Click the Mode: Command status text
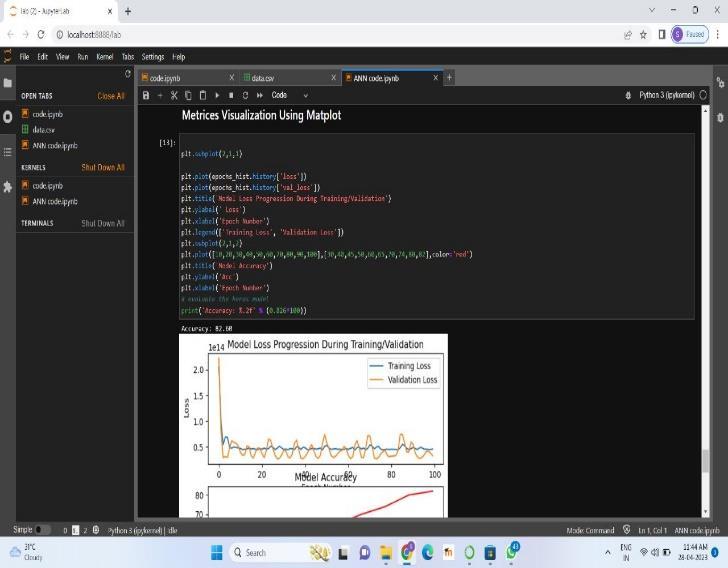 590,530
